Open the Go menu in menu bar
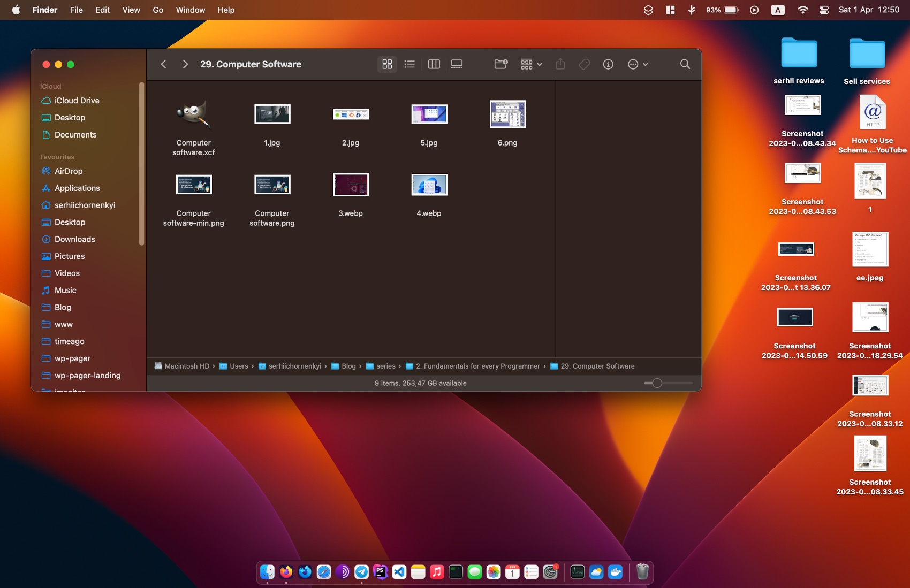 click(158, 10)
